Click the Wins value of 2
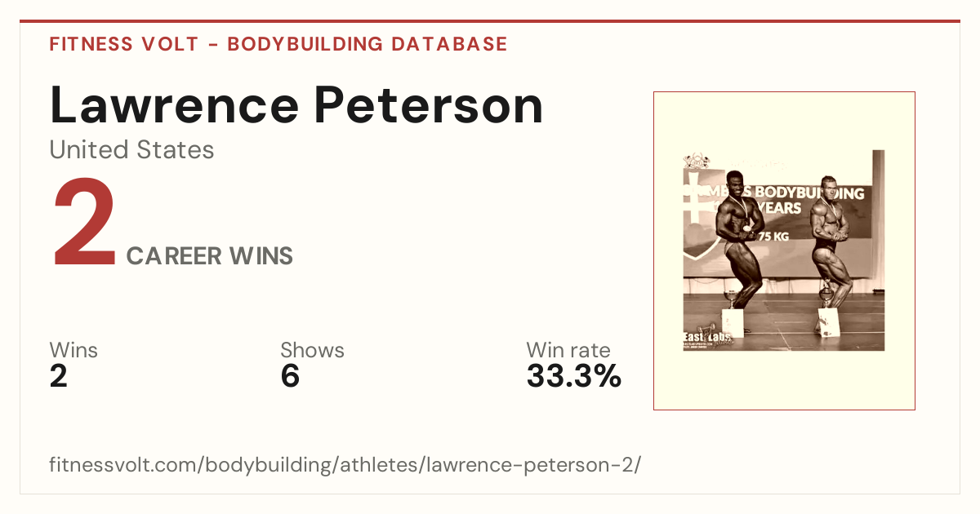 tap(58, 376)
